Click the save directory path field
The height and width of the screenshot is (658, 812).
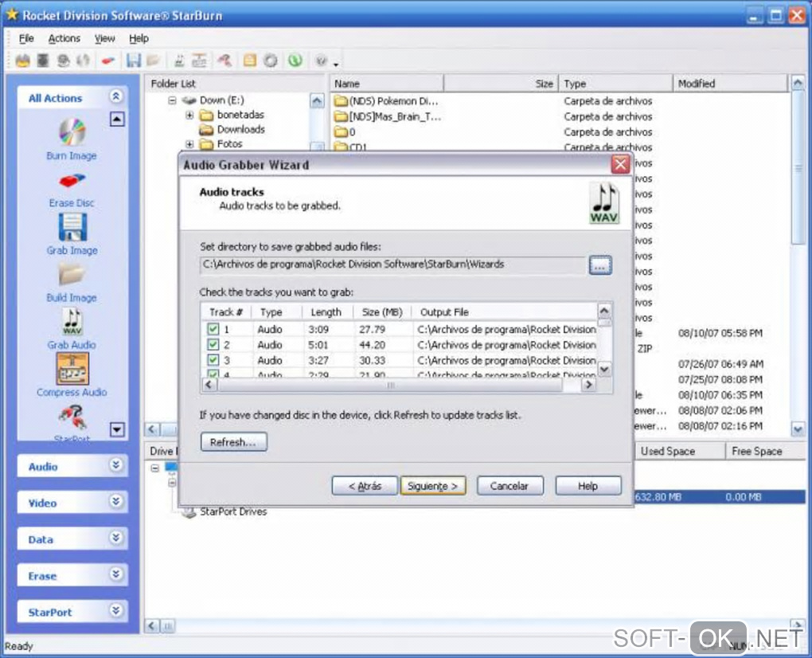point(392,264)
